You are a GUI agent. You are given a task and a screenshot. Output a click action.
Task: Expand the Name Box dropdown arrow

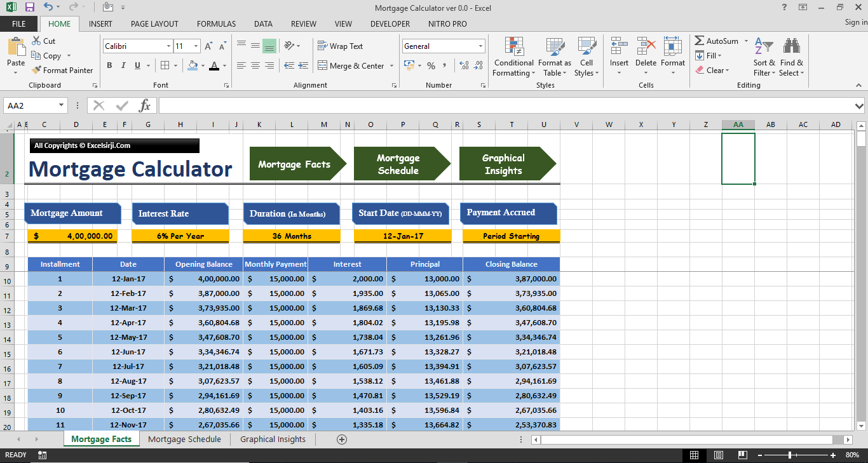pyautogui.click(x=62, y=105)
